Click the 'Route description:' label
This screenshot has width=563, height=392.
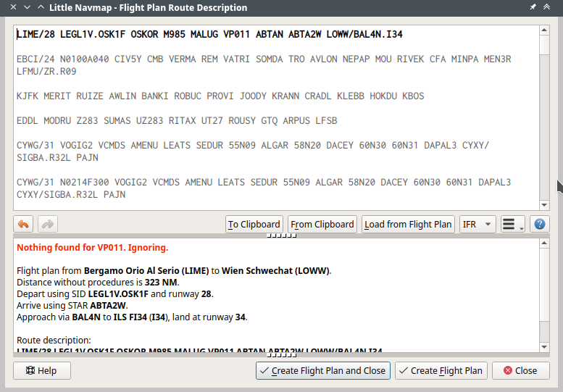pyautogui.click(x=54, y=340)
